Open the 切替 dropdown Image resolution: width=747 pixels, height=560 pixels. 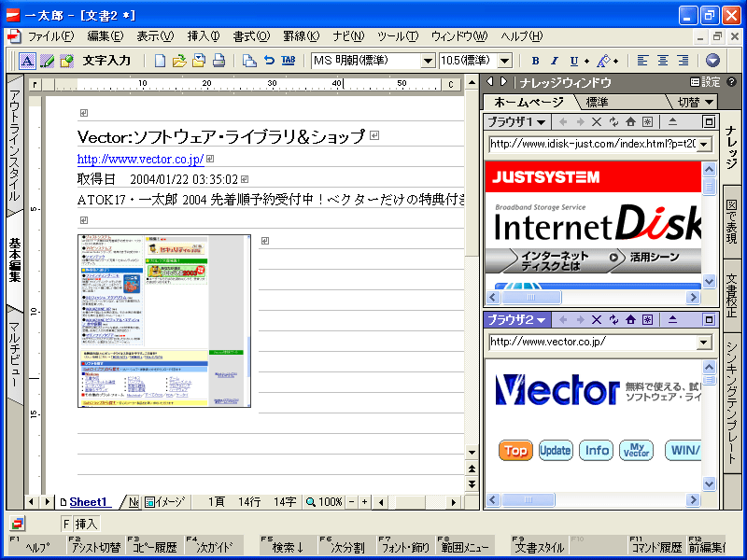(696, 102)
